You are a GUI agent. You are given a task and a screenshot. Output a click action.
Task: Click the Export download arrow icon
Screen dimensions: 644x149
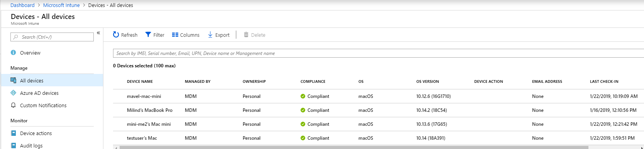click(210, 34)
